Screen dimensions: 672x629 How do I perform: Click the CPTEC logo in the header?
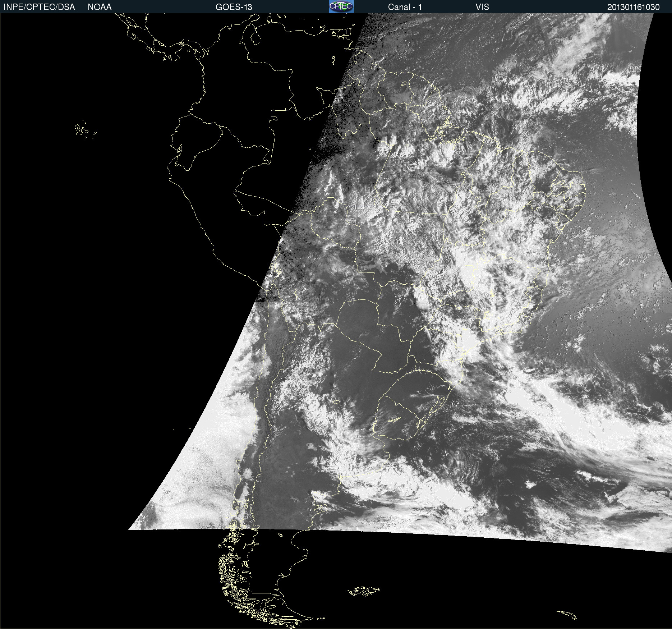(341, 6)
